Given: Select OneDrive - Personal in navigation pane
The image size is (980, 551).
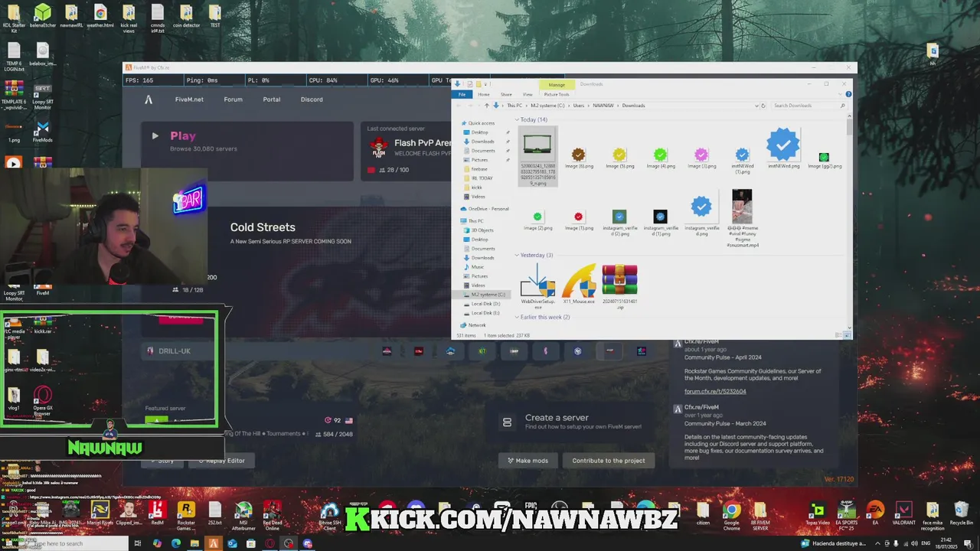Looking at the screenshot, I should pyautogui.click(x=485, y=209).
